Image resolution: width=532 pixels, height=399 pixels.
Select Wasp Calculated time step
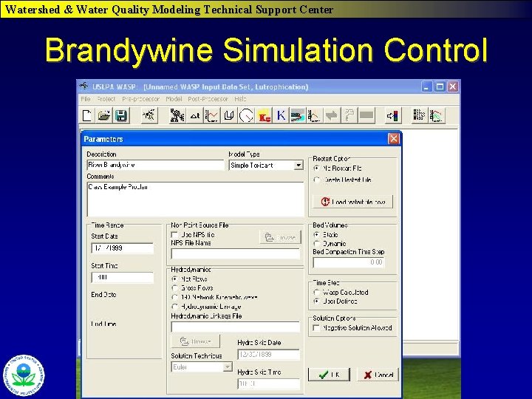(x=316, y=292)
